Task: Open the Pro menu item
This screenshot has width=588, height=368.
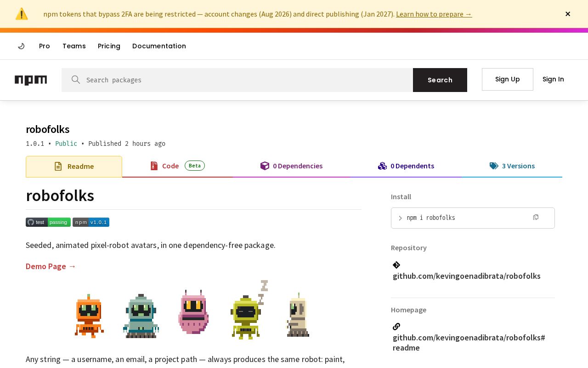Action: [45, 46]
